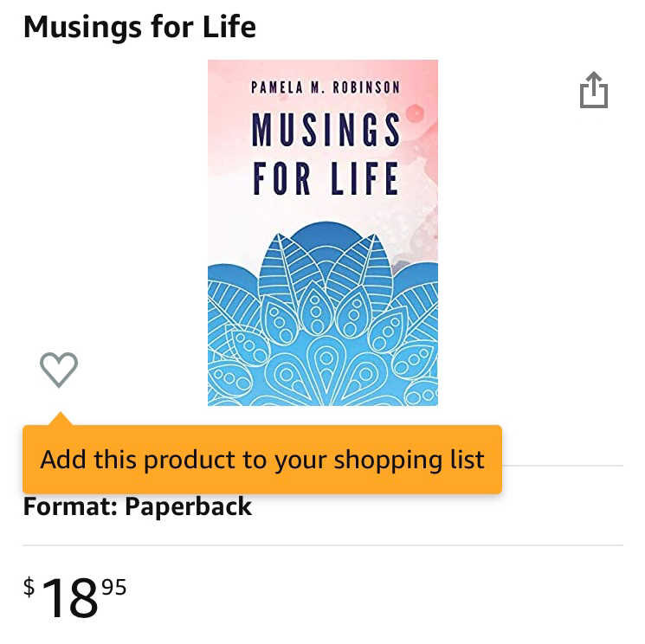The width and height of the screenshot is (645, 644).
Task: Click the word Paperback in format row
Action: point(188,506)
